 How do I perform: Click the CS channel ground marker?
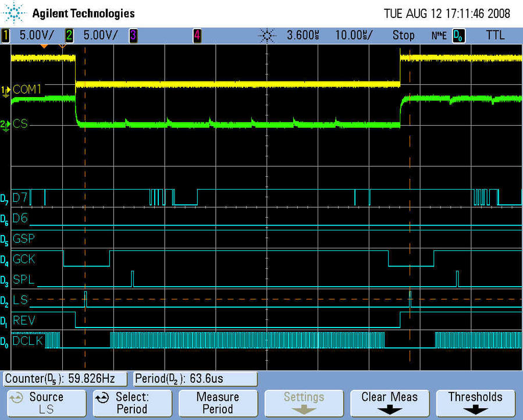pos(6,124)
